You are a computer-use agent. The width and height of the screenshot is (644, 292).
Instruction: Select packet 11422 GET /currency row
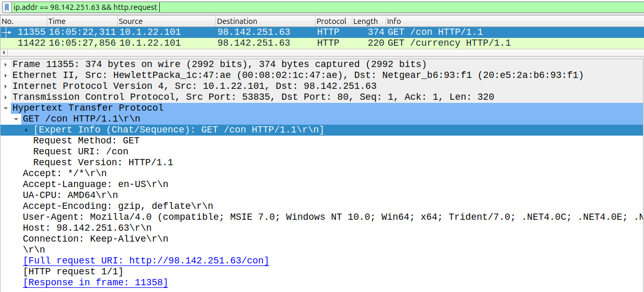pyautogui.click(x=322, y=43)
